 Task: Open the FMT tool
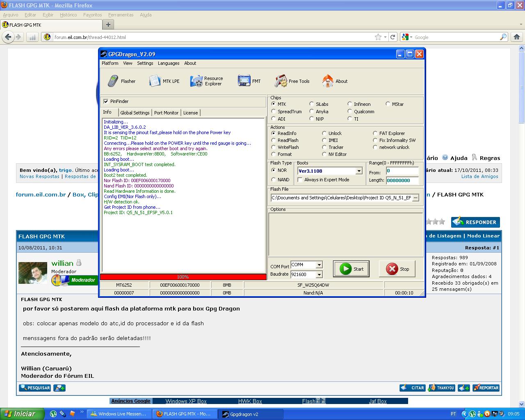click(x=249, y=81)
